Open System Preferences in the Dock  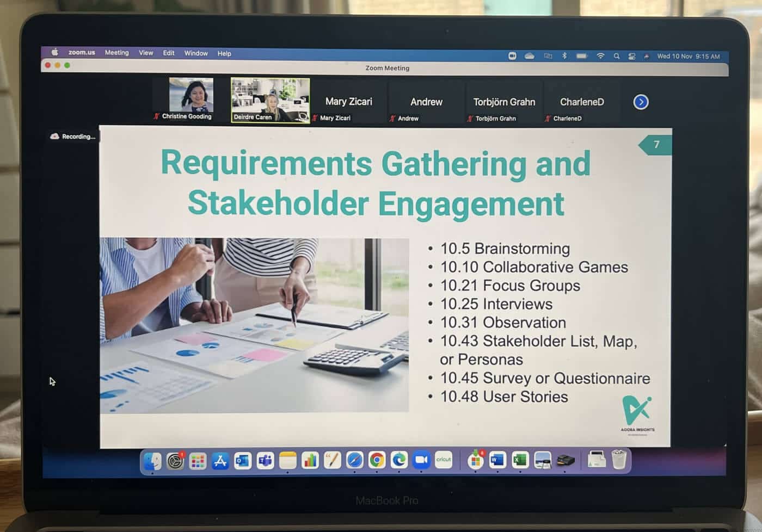175,461
